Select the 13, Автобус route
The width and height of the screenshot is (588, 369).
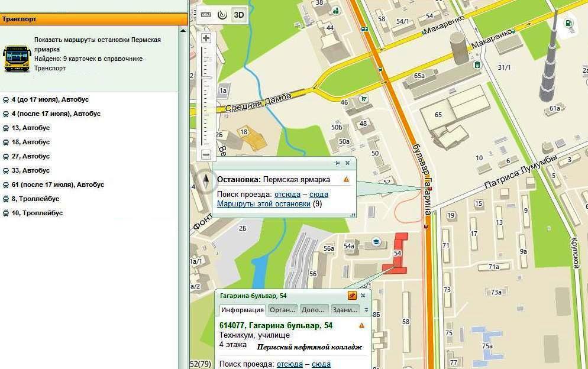(31, 128)
